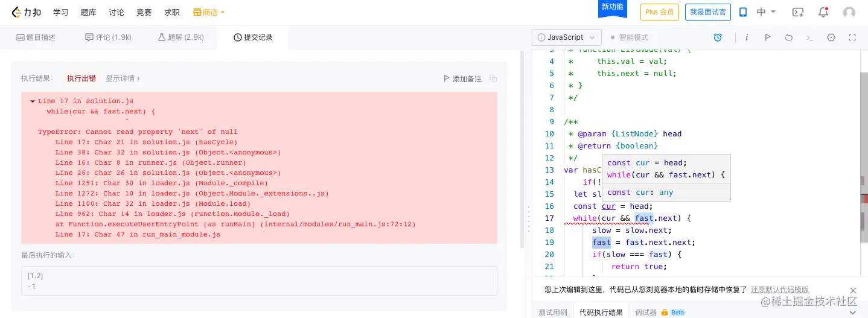Click 添加备注 add note
The width and height of the screenshot is (868, 318).
click(462, 78)
